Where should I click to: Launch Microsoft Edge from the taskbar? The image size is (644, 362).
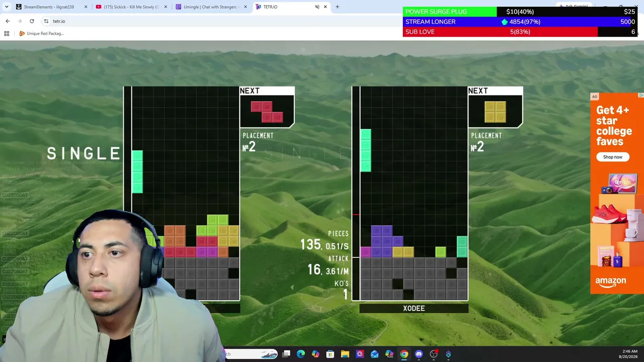(301, 354)
